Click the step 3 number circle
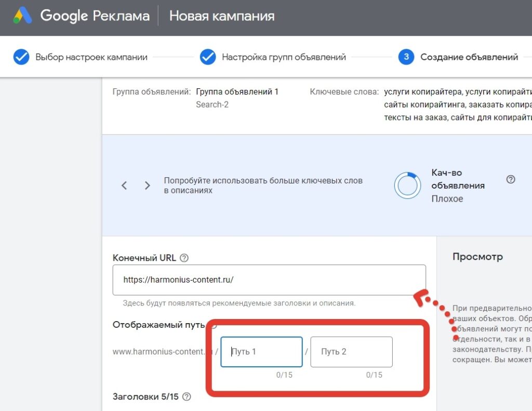 [406, 57]
